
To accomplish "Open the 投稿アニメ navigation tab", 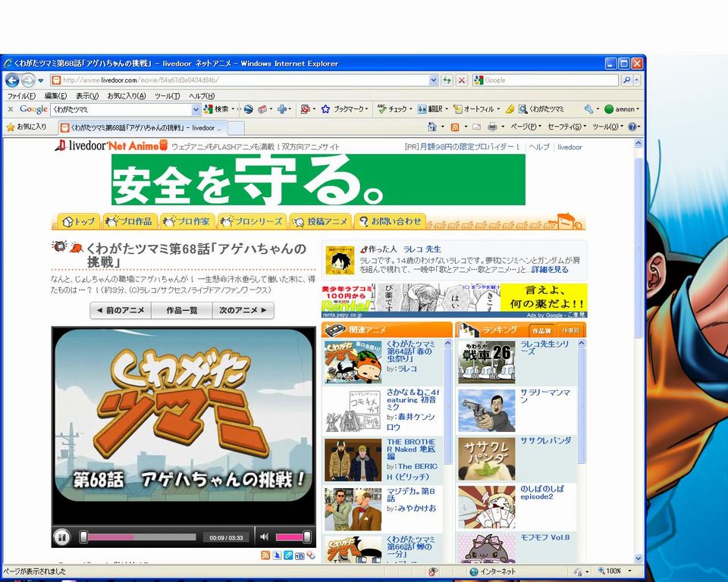I will point(321,221).
